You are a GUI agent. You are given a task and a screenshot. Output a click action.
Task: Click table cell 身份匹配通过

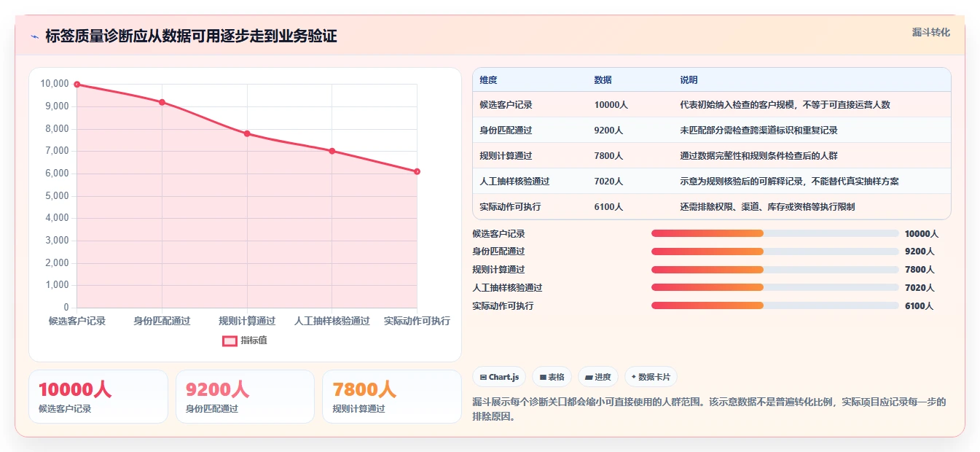coord(506,130)
